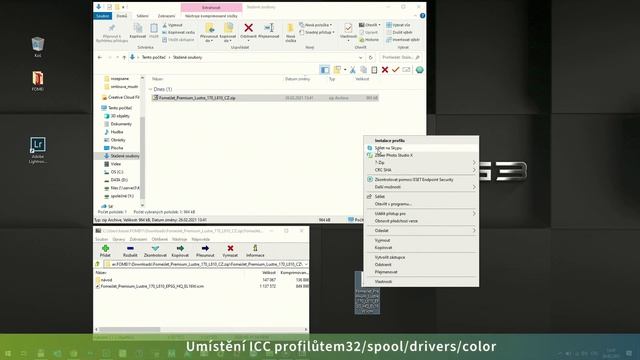Open the CRC SHA submenu entry

(x=421, y=170)
